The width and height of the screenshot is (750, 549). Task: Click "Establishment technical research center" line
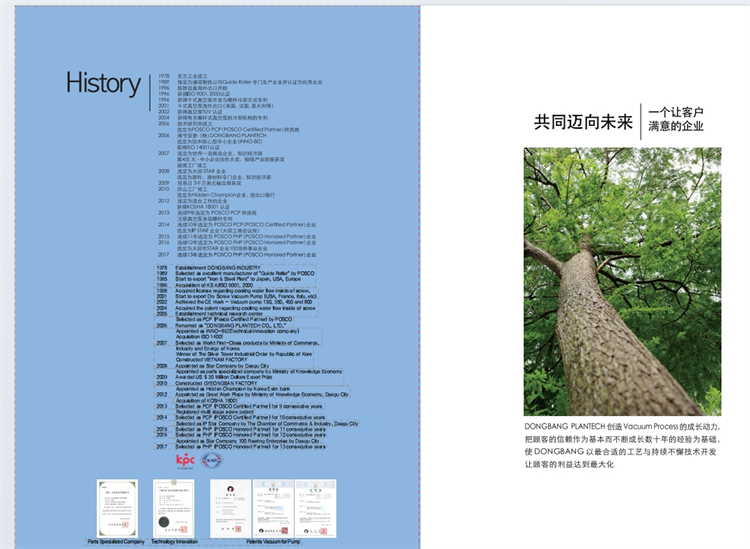pos(219,314)
